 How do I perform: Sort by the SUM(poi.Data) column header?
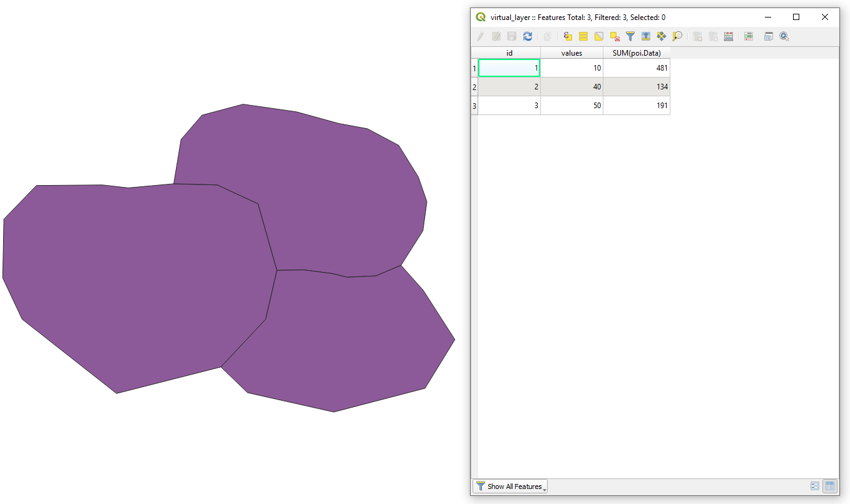637,53
